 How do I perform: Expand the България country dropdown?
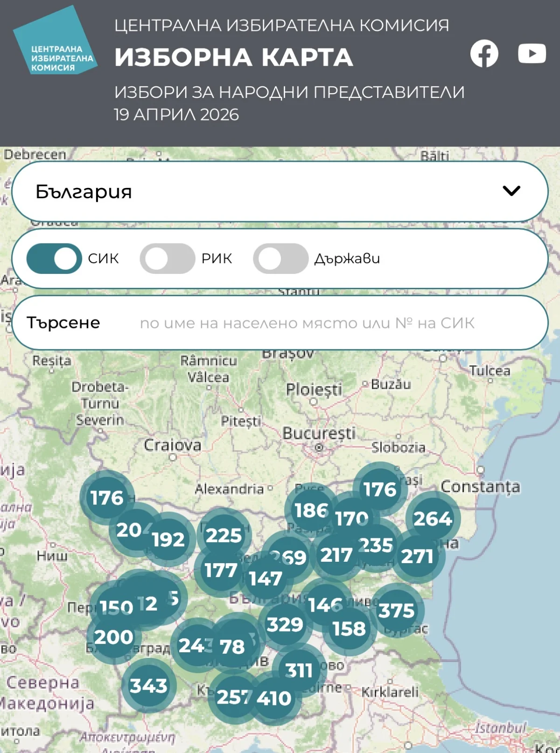click(x=279, y=191)
